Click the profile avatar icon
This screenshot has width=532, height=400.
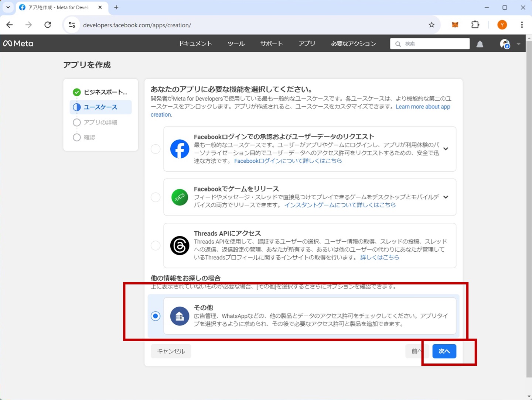pos(505,44)
